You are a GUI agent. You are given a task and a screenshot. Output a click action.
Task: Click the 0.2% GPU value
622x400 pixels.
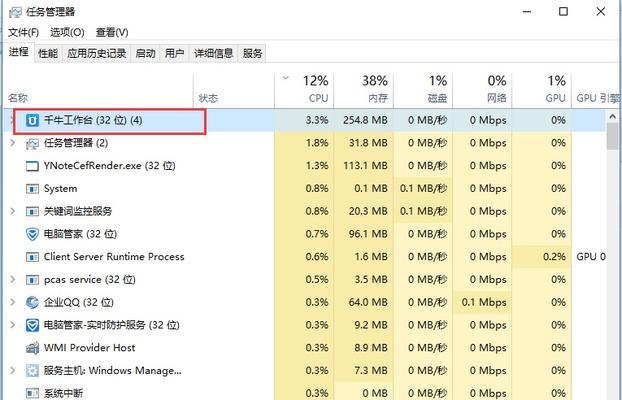point(554,257)
